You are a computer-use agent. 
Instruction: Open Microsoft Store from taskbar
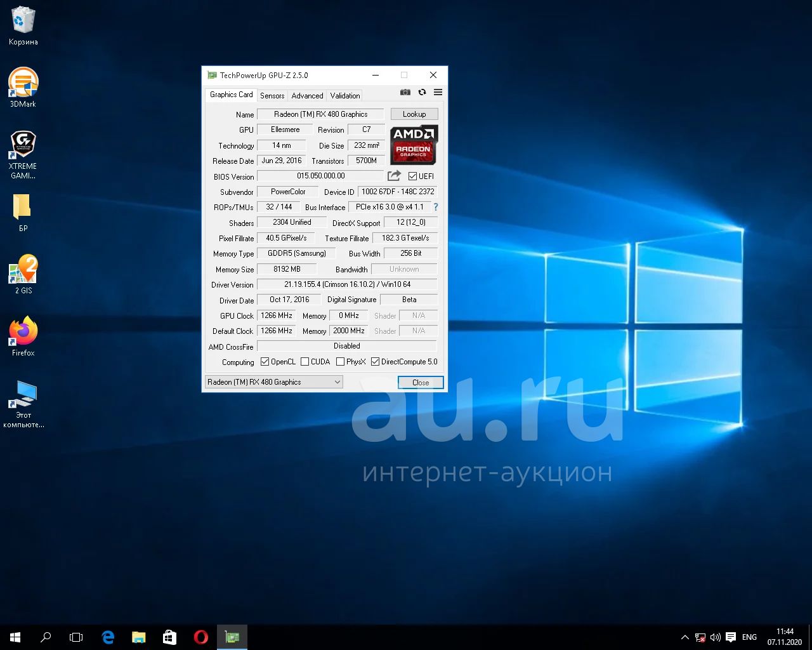169,637
